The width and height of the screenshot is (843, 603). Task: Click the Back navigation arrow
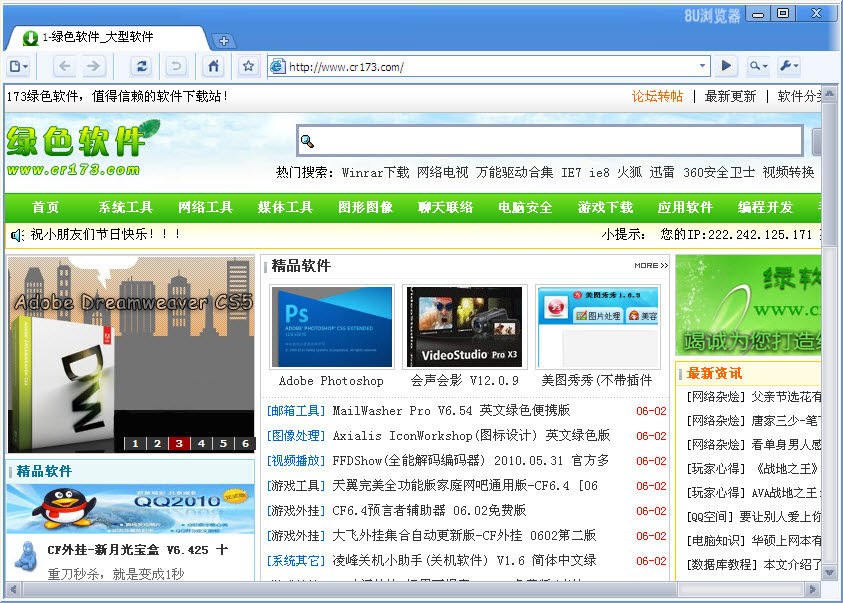tap(64, 66)
